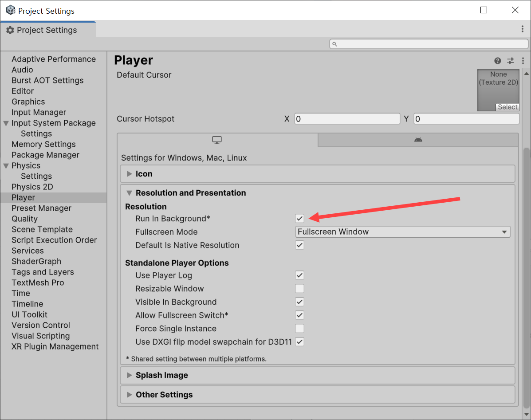Click the scrollbar down arrow
The width and height of the screenshot is (531, 420).
(526, 414)
